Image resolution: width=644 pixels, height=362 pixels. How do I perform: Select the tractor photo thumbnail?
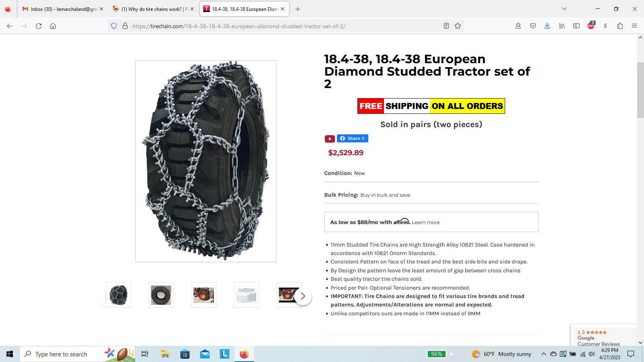[x=204, y=295]
